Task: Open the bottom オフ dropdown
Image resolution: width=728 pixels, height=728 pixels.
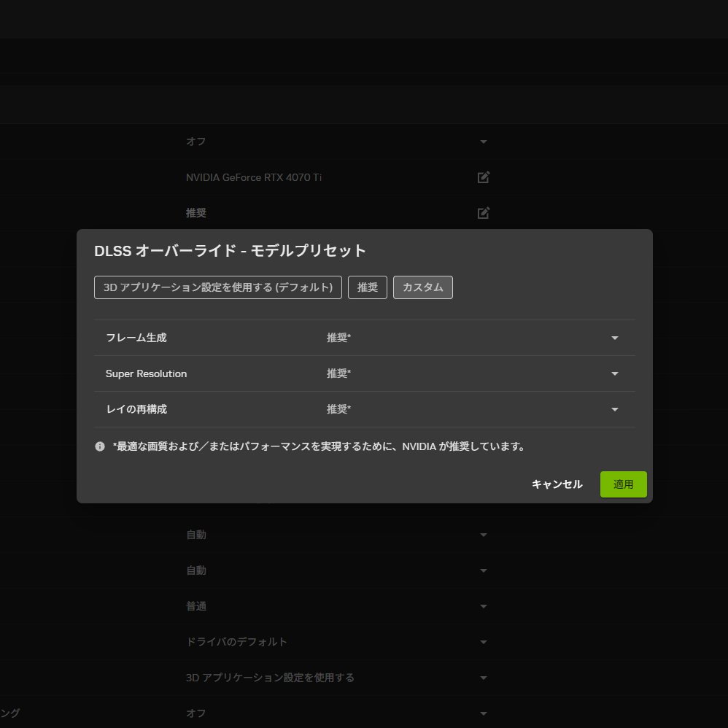Action: coord(484,713)
